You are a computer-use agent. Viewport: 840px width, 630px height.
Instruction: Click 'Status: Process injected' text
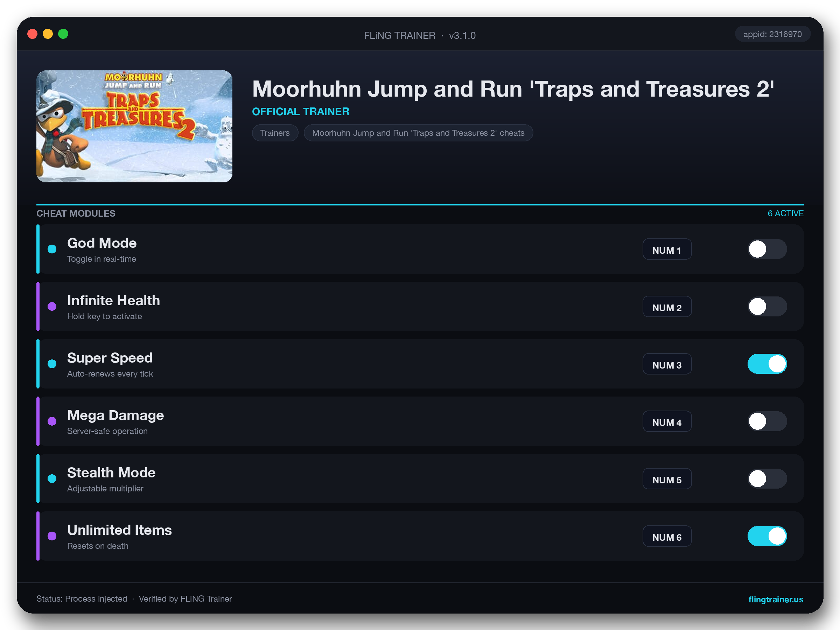[x=82, y=598]
